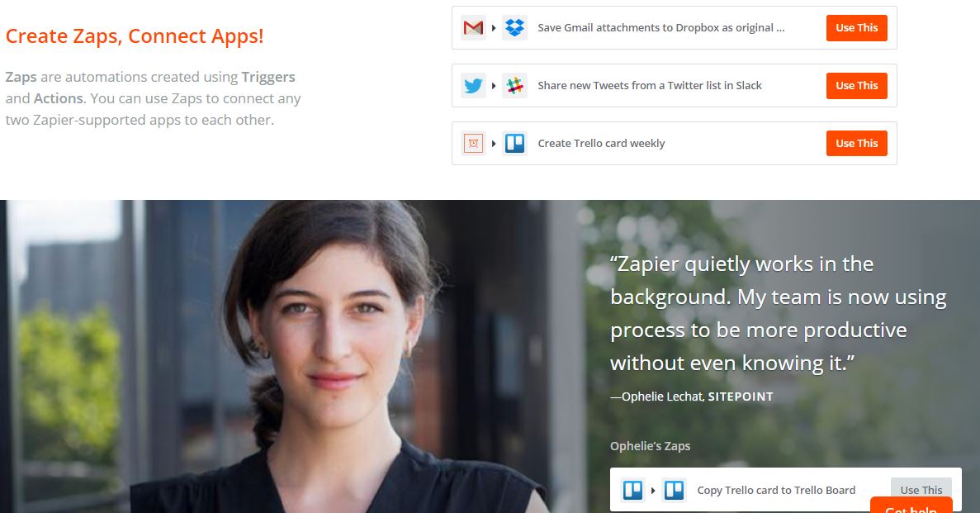The height and width of the screenshot is (513, 980).
Task: Select the Slack icon in second zap
Action: 514,86
